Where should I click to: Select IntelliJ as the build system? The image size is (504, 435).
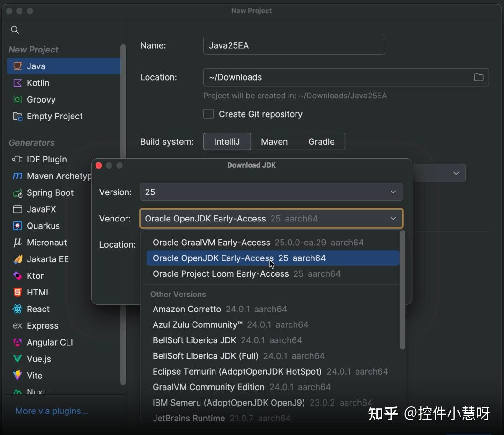pos(227,141)
